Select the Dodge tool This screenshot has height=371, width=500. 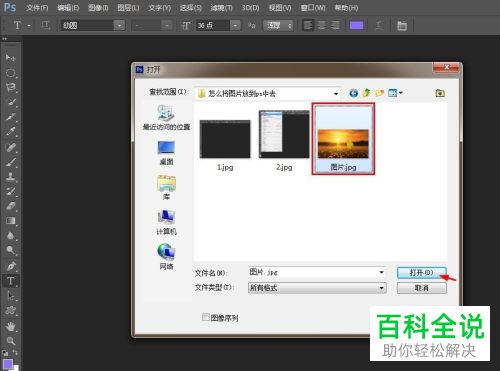click(10, 250)
